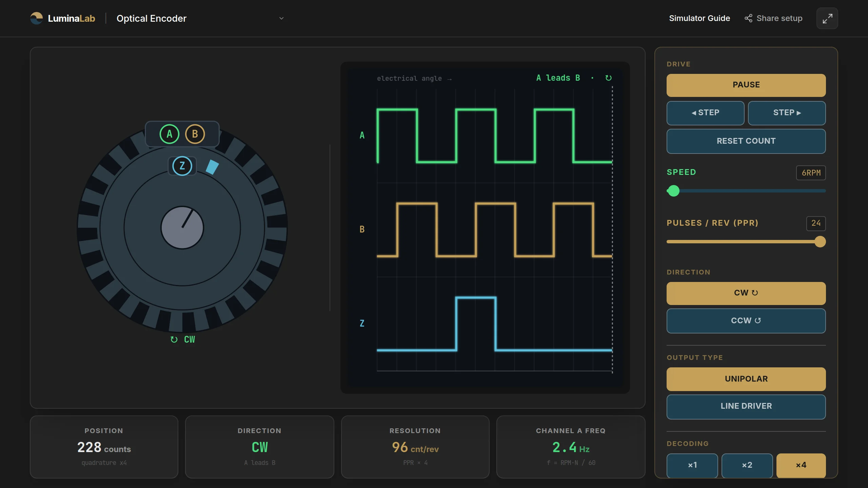Screen dimensions: 868x488
Task: Step the encoder backward
Action: click(705, 113)
